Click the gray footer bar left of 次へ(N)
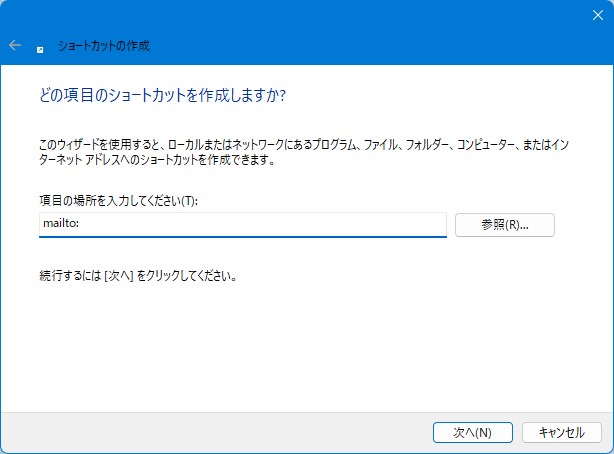 click(x=200, y=432)
